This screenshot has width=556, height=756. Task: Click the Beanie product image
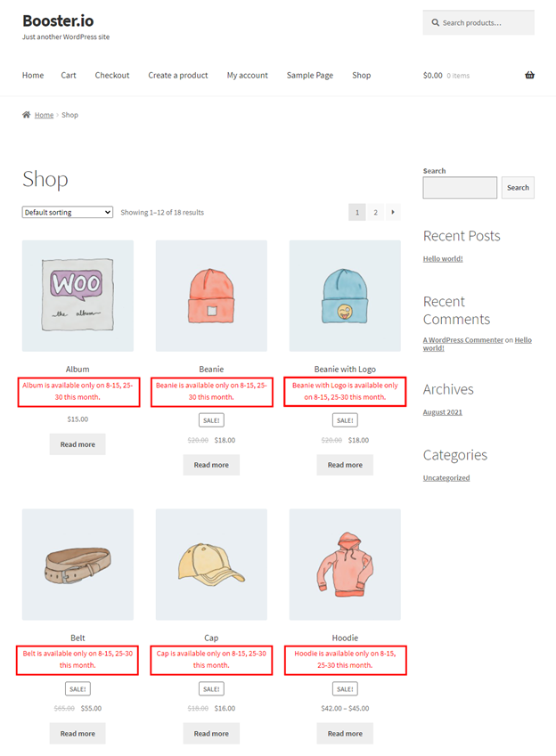click(211, 296)
